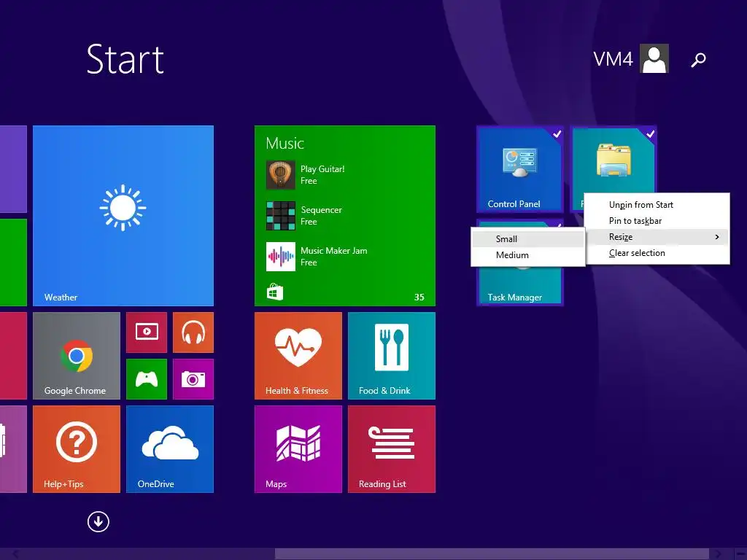
Task: Click the 35 count on Music tile
Action: click(419, 297)
